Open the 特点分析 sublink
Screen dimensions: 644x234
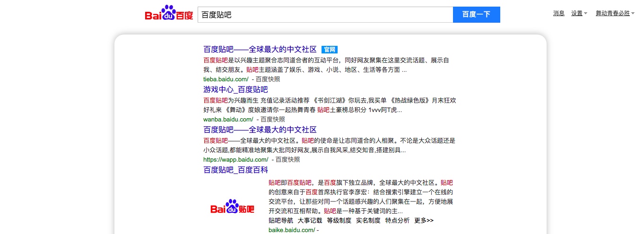point(397,220)
